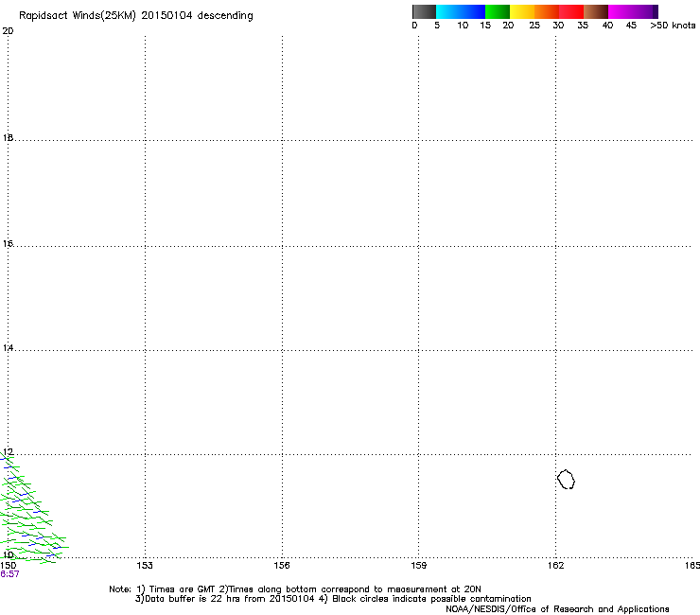This screenshot has height=615, width=700.
Task: Click the data buffer note line
Action: [333, 599]
